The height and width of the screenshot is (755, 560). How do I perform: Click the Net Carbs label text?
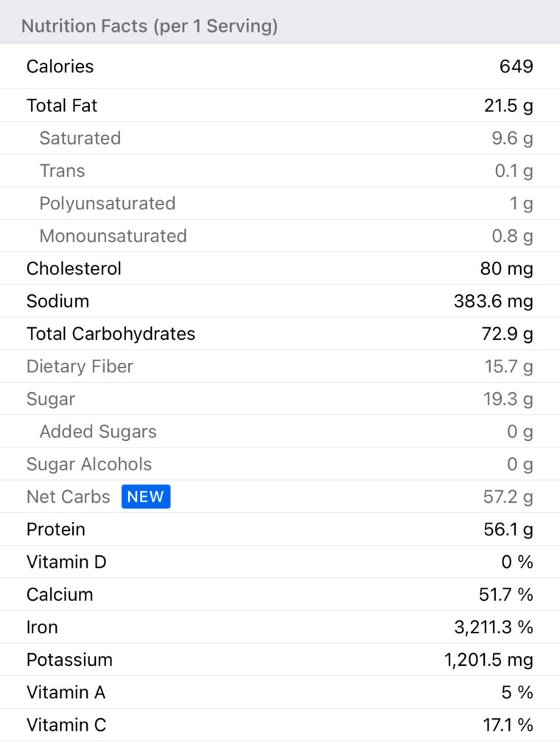pyautogui.click(x=68, y=497)
